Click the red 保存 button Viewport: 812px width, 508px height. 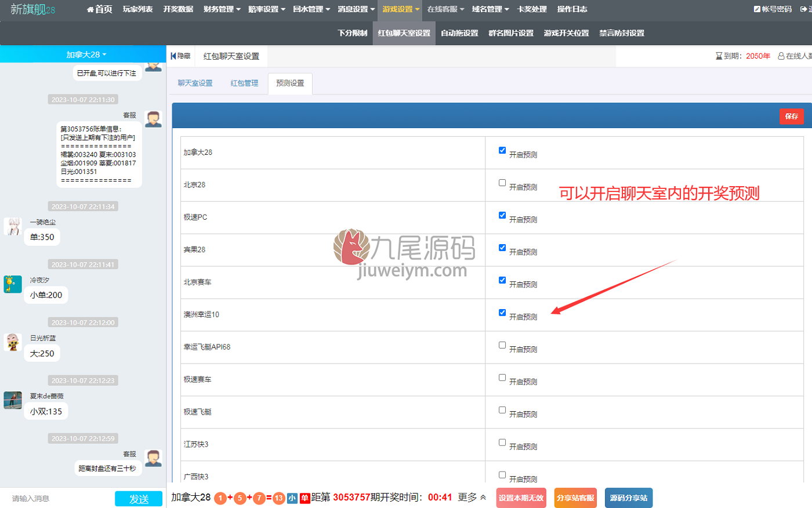pyautogui.click(x=792, y=117)
